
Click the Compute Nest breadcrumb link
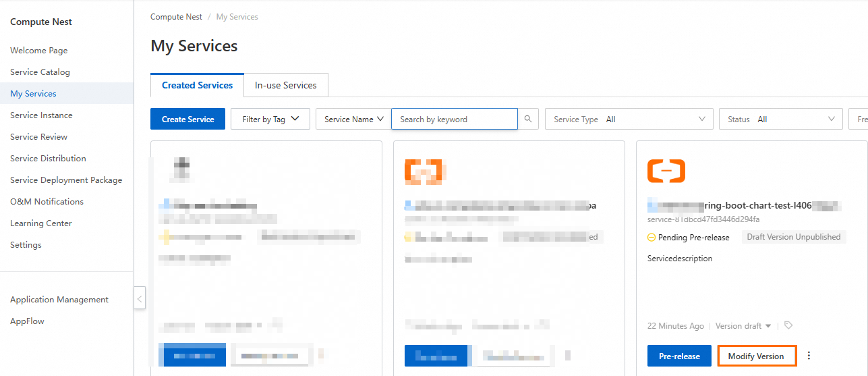tap(176, 17)
